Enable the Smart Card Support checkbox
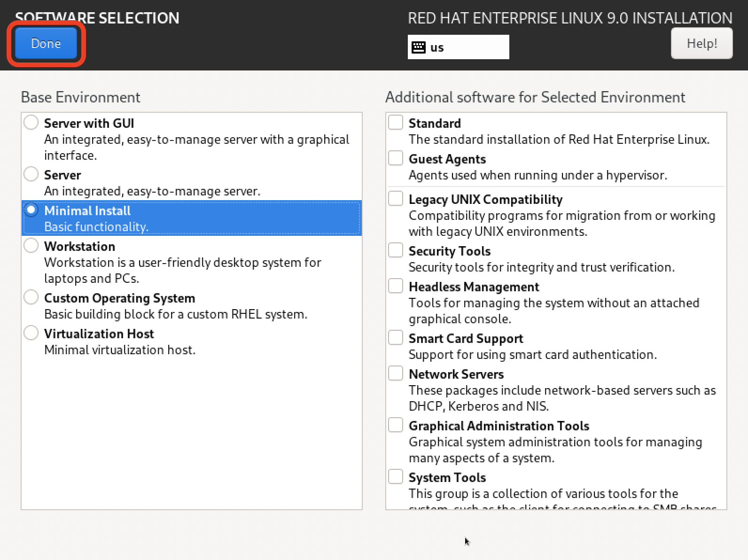The height and width of the screenshot is (560, 748). [x=396, y=338]
